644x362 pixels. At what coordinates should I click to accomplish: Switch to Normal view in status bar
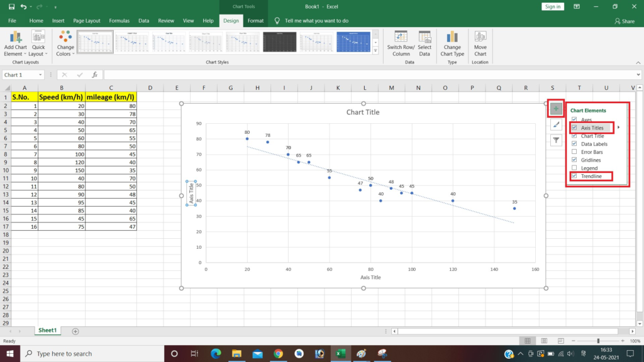(528, 341)
